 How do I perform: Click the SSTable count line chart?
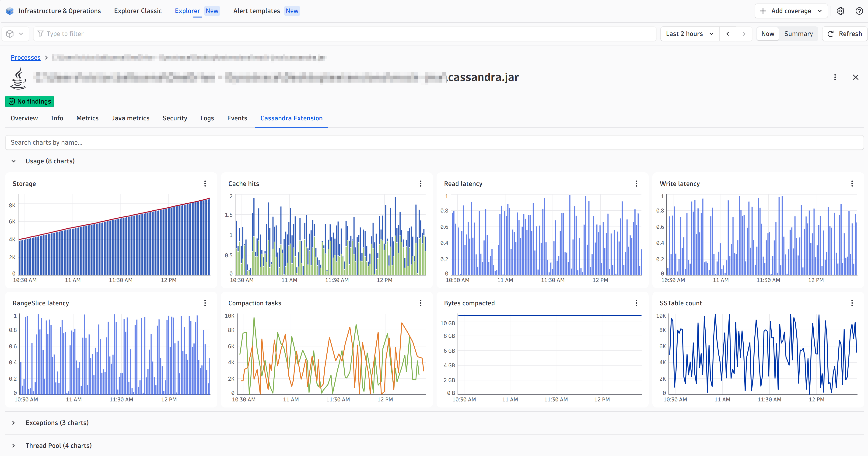pyautogui.click(x=763, y=354)
